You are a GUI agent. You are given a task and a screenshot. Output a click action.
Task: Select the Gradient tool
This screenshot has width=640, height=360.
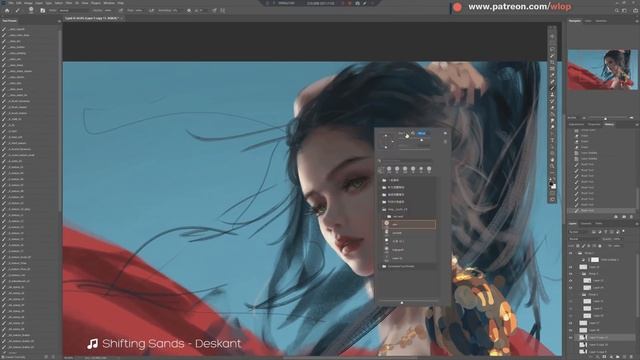pyautogui.click(x=552, y=114)
